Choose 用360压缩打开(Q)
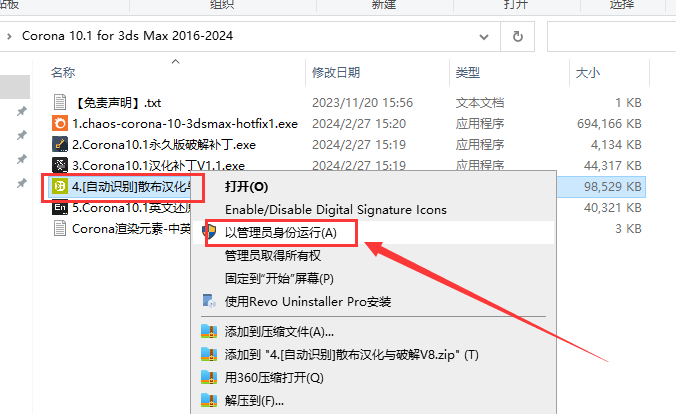Viewport: 676px width, 414px height. (x=274, y=378)
